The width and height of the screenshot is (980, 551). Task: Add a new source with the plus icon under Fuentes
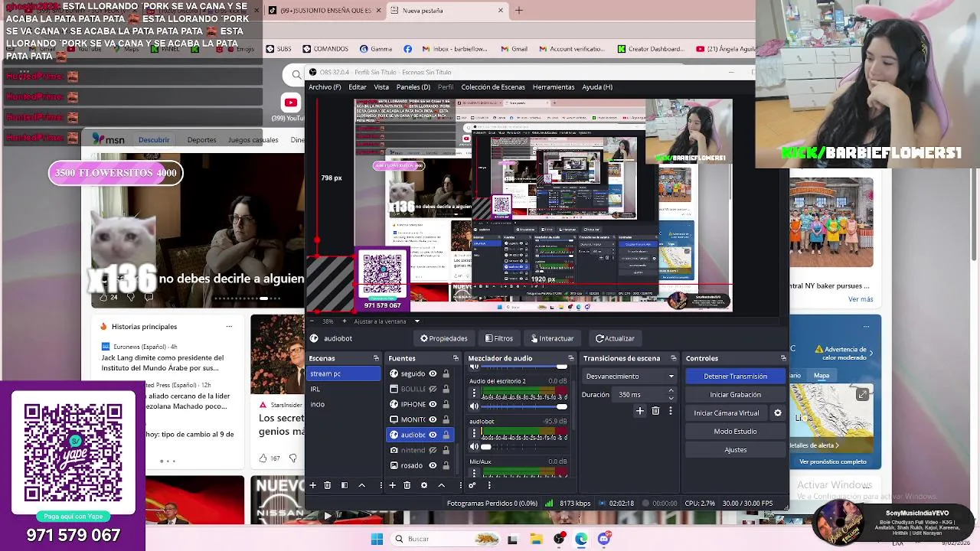coord(392,485)
